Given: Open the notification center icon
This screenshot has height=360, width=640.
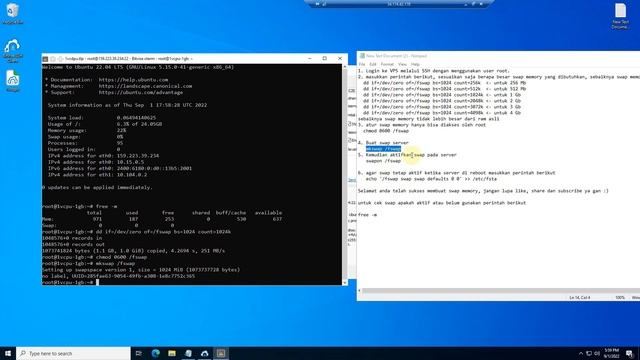Looking at the screenshot, I should coord(629,353).
